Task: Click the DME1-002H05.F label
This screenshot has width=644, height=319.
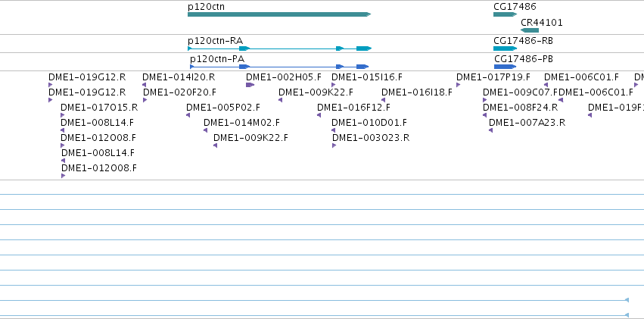Action: click(284, 77)
